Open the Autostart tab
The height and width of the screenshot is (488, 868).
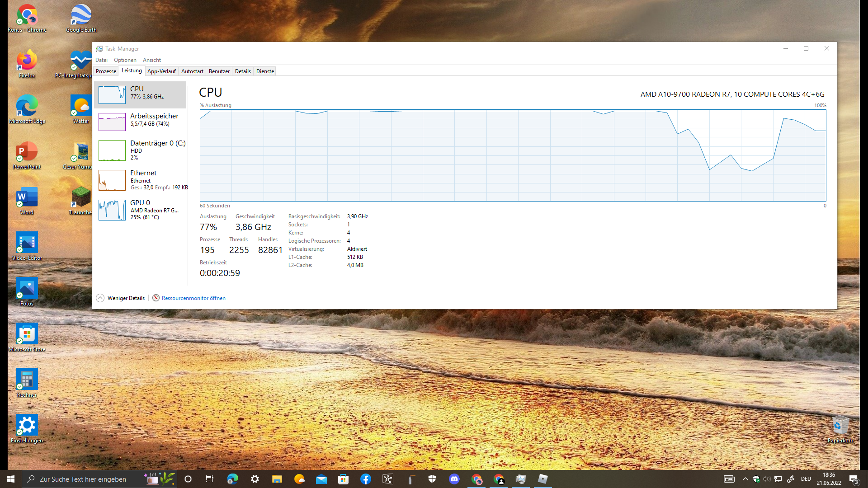[x=192, y=71]
